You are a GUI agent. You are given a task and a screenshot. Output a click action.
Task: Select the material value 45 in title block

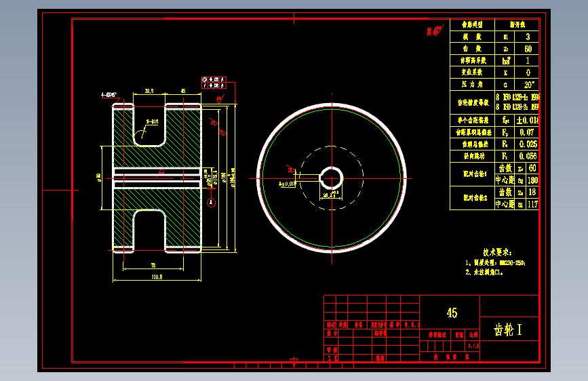(x=452, y=313)
